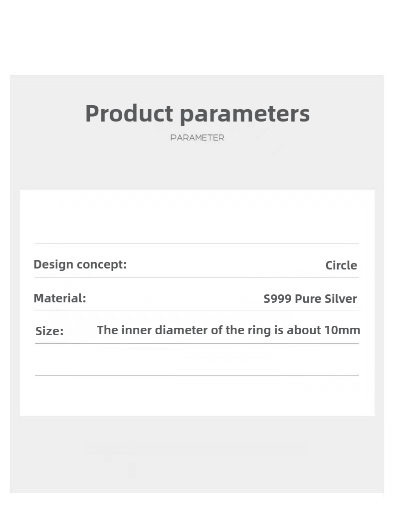Click the empty row below Size

point(197,359)
